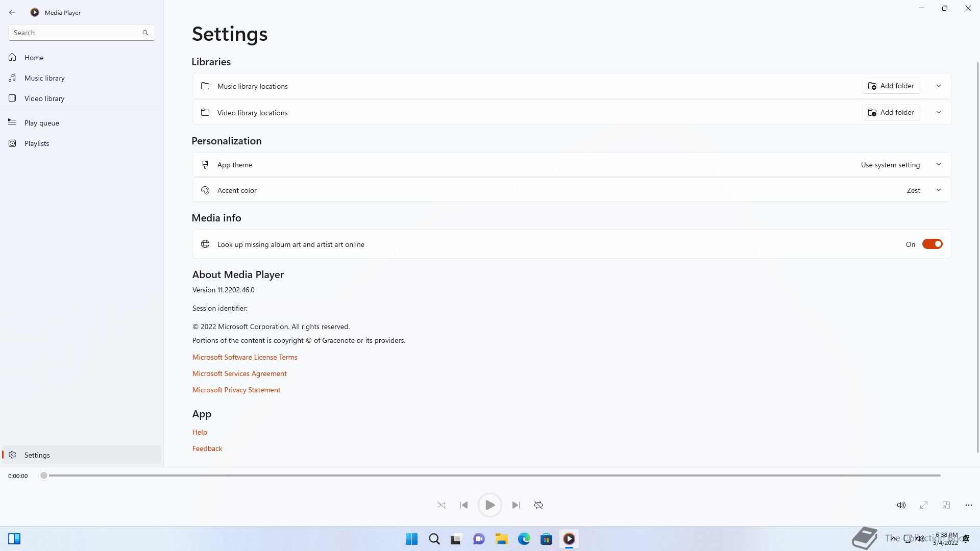
Task: Add folder to Video library locations
Action: [891, 112]
